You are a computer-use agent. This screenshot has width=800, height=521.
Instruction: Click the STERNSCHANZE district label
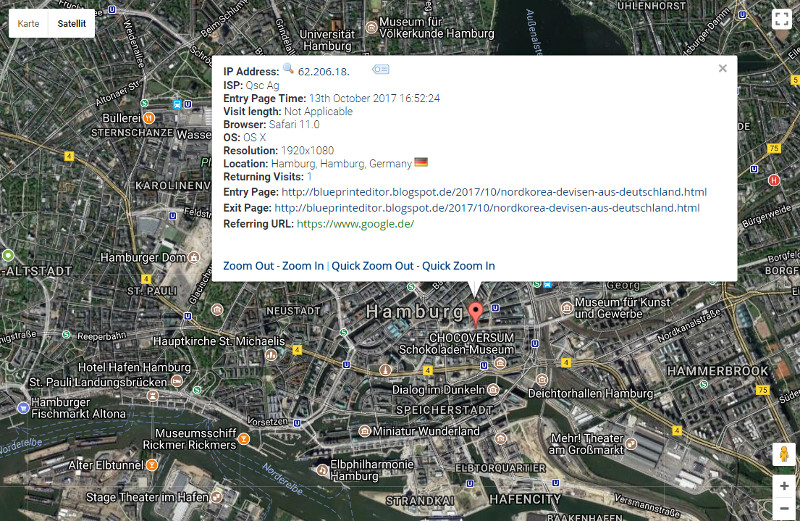click(x=132, y=132)
